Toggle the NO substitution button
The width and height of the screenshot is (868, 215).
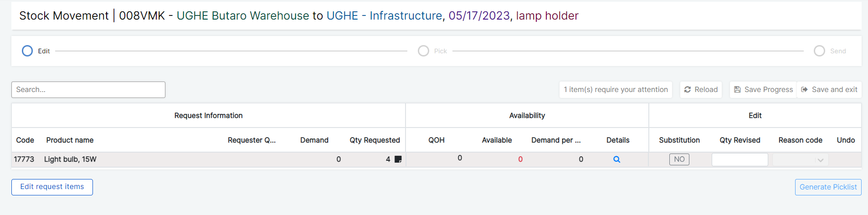click(679, 159)
